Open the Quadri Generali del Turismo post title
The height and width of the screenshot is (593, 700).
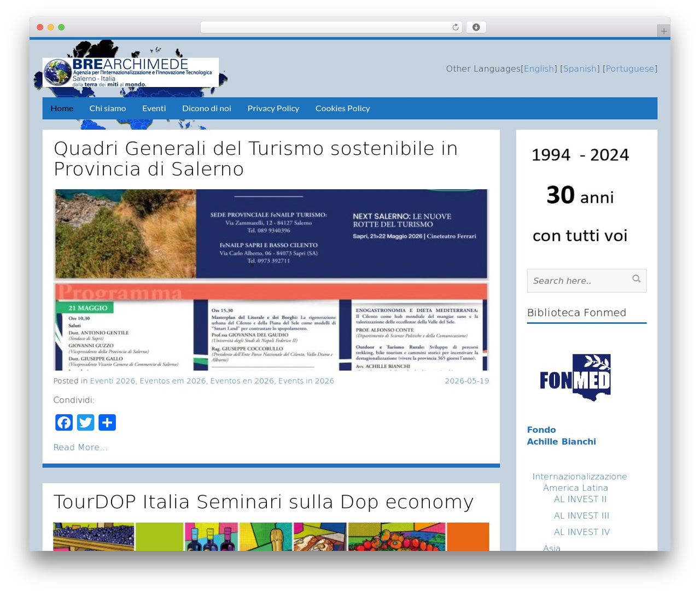click(x=255, y=159)
